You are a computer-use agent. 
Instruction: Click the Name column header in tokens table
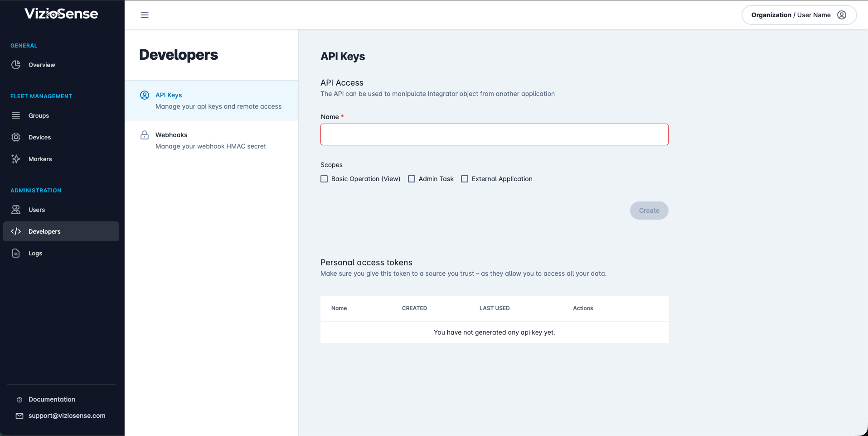[x=339, y=308]
